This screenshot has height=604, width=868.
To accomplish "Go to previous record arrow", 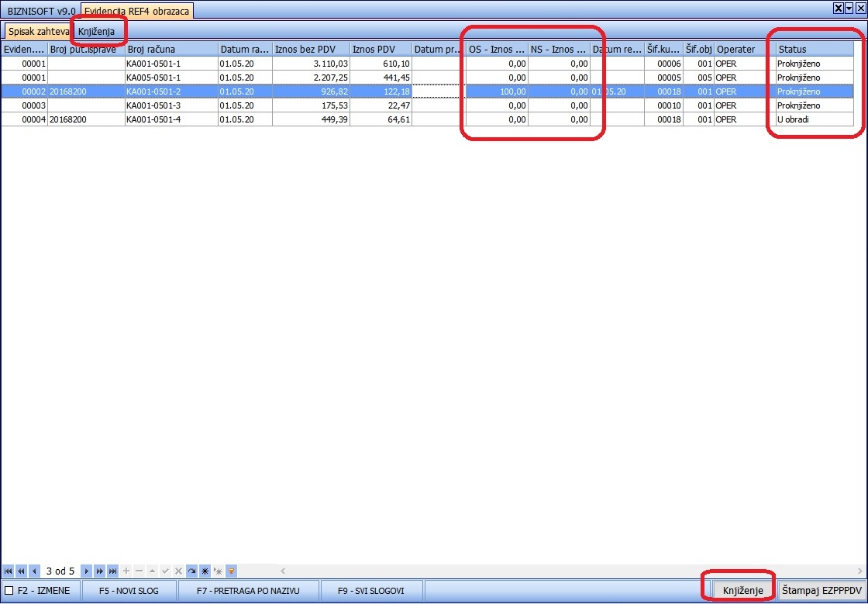I will point(34,571).
